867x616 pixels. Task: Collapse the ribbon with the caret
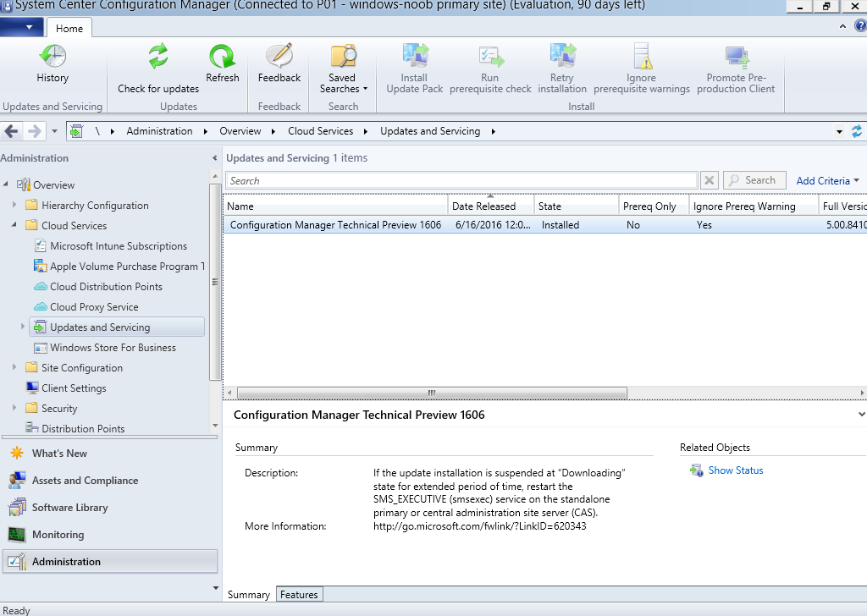pyautogui.click(x=842, y=26)
